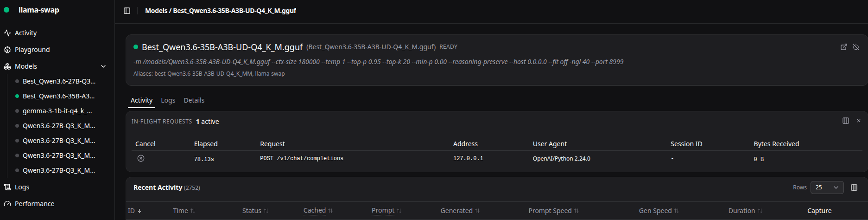868x220 pixels.
Task: Switch to the Logs tab
Action: (168, 100)
